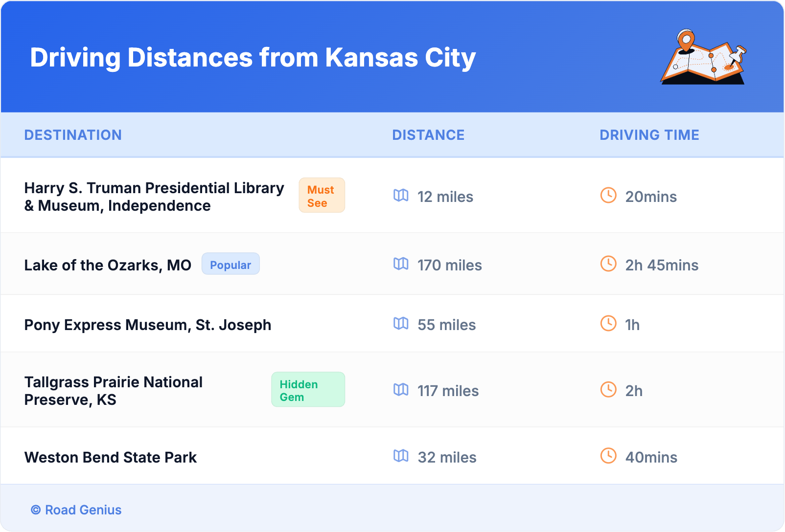This screenshot has width=785, height=532.
Task: Click the map icon beside 170 miles
Action: [401, 264]
